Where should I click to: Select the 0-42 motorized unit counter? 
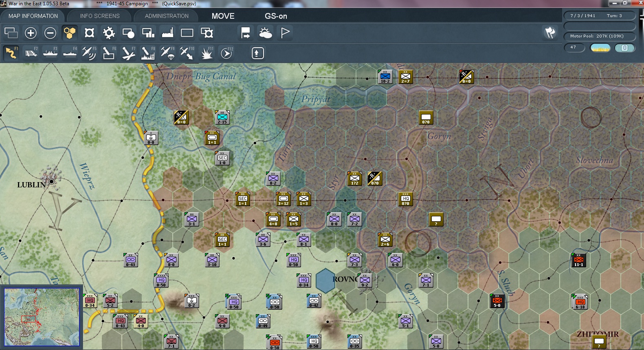pyautogui.click(x=314, y=301)
